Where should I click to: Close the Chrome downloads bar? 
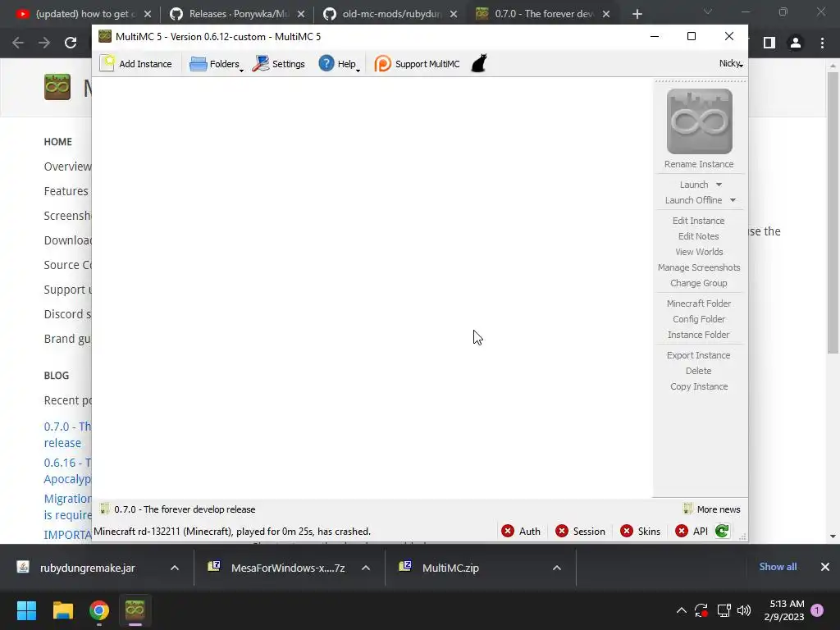(x=825, y=567)
